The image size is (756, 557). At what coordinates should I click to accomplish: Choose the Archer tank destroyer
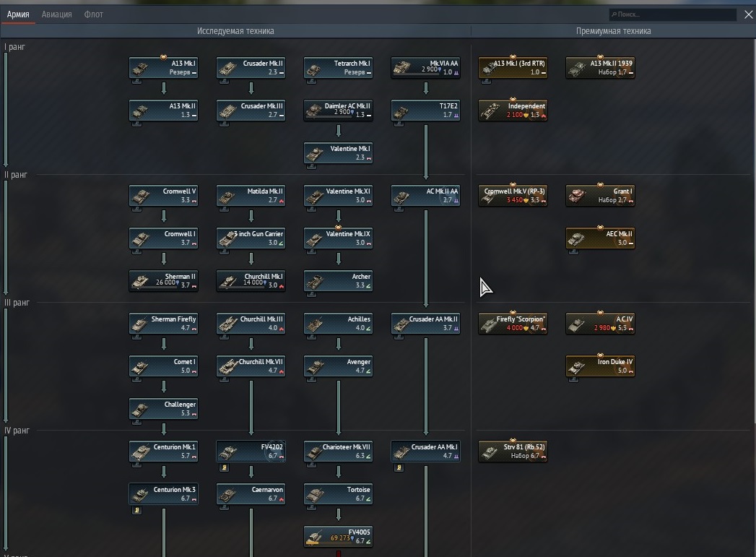(x=338, y=281)
